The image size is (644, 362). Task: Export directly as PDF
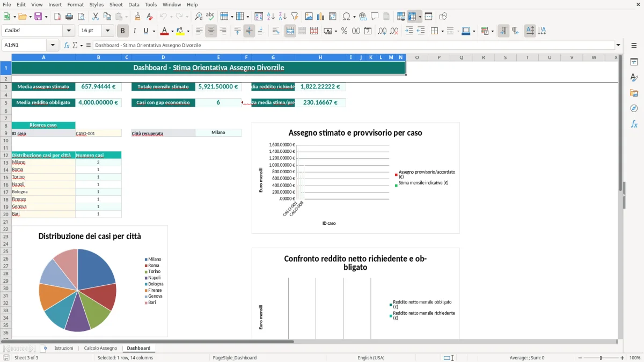coord(57,17)
